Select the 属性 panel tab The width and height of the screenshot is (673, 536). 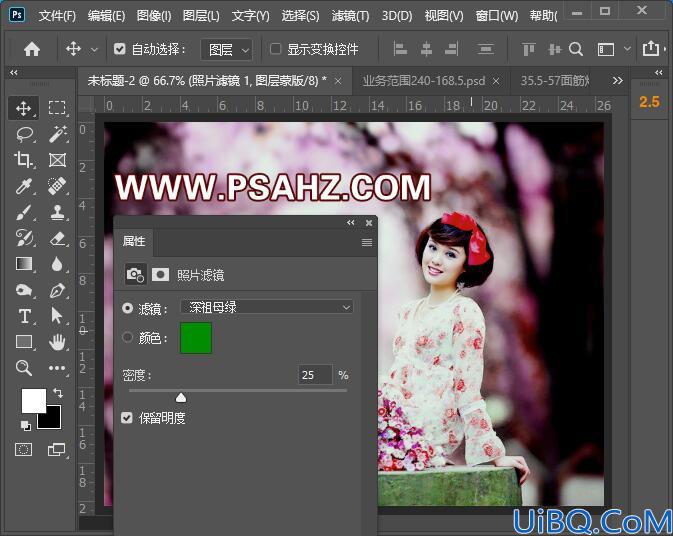click(134, 242)
